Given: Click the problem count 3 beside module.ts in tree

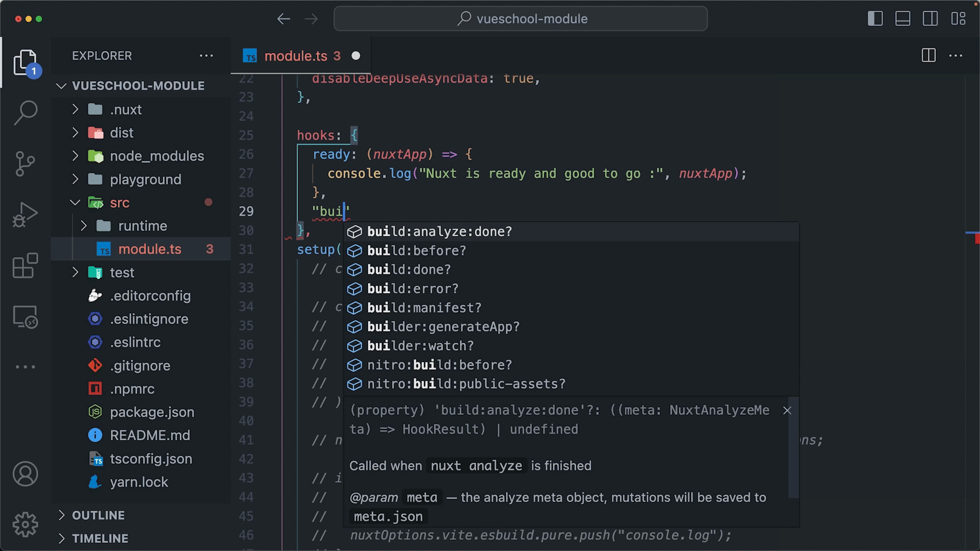Looking at the screenshot, I should pos(209,249).
